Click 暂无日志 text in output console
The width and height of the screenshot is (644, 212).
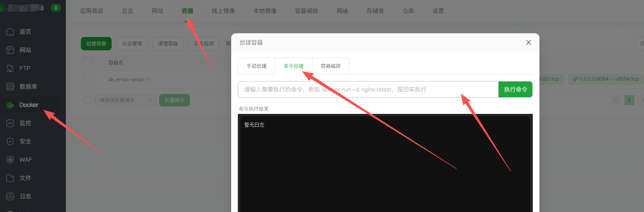click(x=254, y=125)
